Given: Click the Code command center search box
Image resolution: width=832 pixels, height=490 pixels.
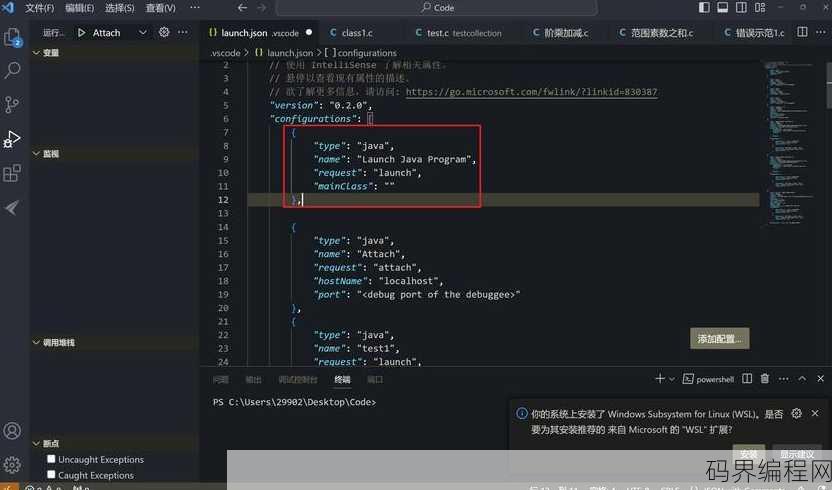Looking at the screenshot, I should (436, 7).
